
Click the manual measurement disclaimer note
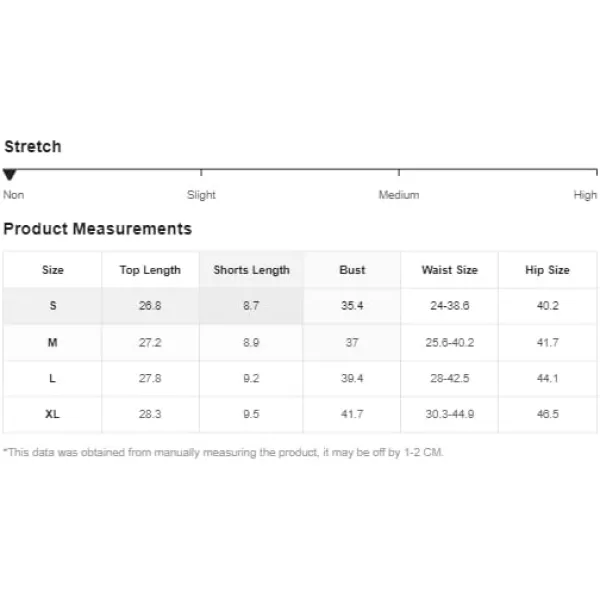click(x=223, y=452)
